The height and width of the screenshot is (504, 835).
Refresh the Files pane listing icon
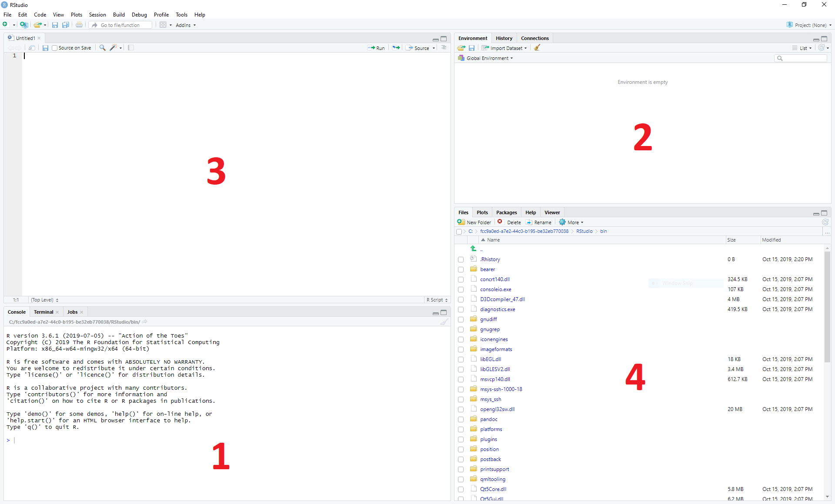(x=825, y=222)
